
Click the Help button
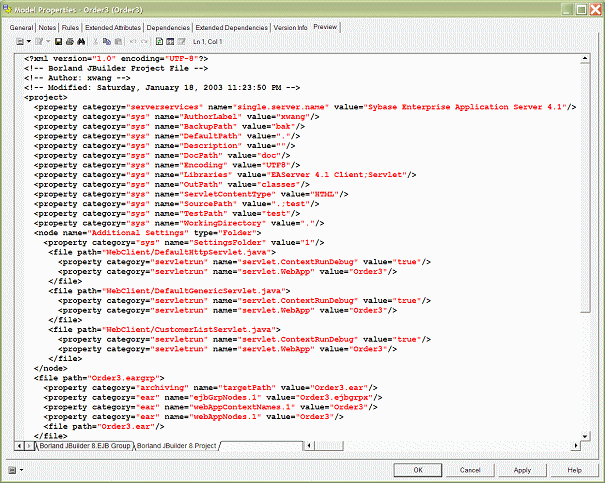point(573,469)
